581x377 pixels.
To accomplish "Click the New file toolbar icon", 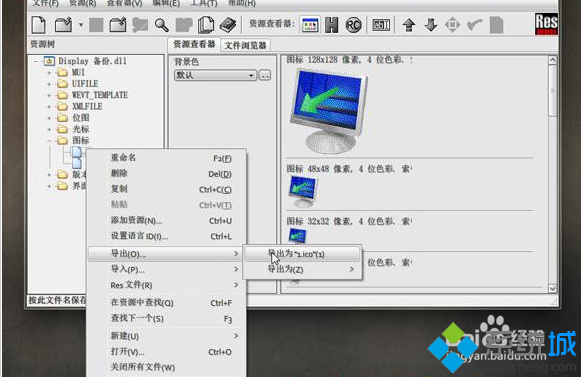I will [39, 25].
